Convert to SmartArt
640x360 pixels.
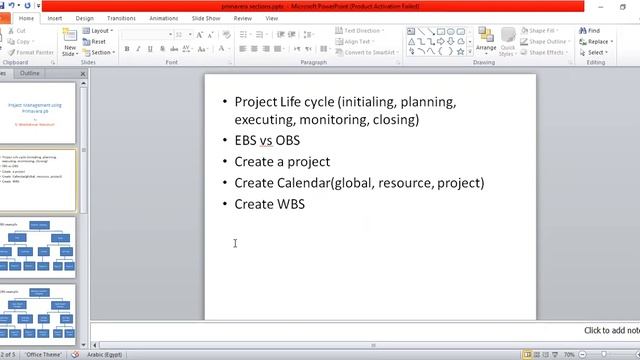(x=367, y=52)
